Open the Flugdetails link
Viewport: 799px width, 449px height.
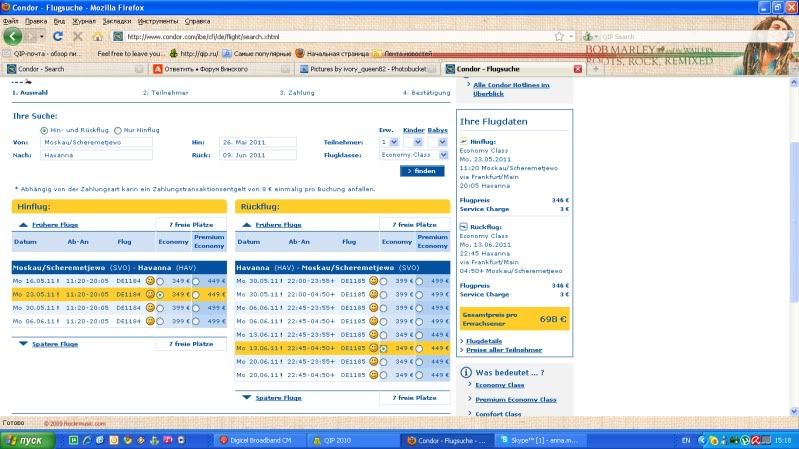pyautogui.click(x=484, y=341)
